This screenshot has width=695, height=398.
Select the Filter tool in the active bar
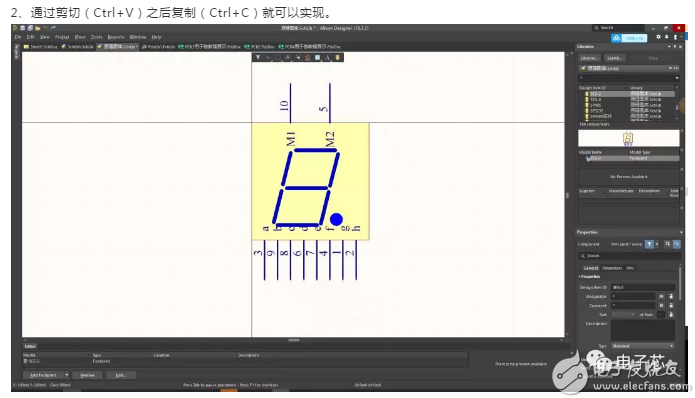pyautogui.click(x=258, y=58)
